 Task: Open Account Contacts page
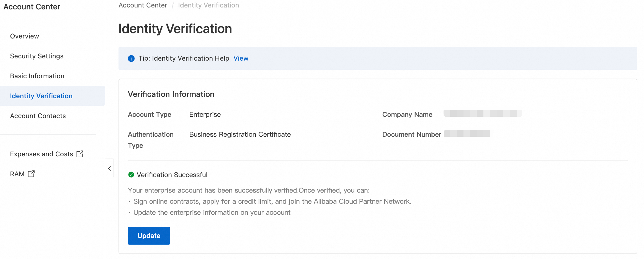[x=38, y=116]
